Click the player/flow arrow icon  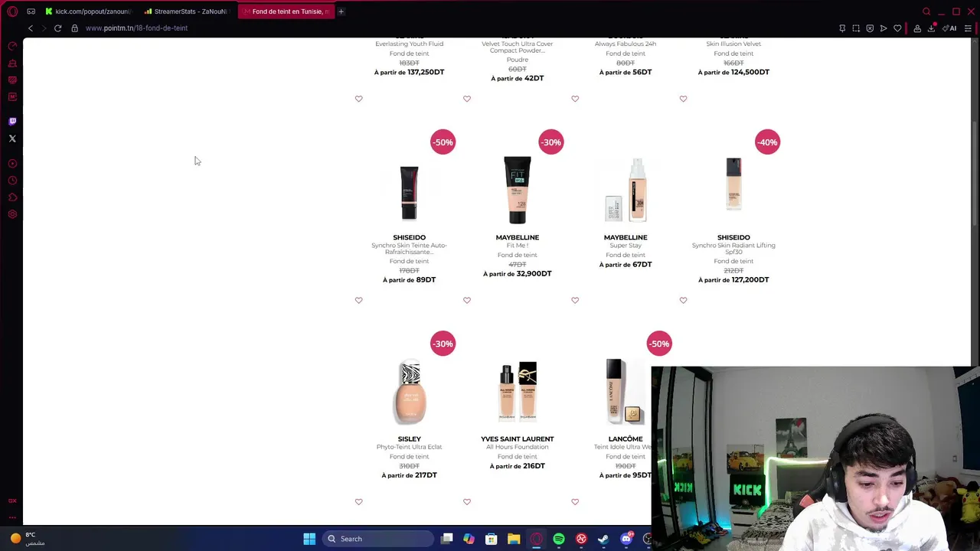click(884, 28)
